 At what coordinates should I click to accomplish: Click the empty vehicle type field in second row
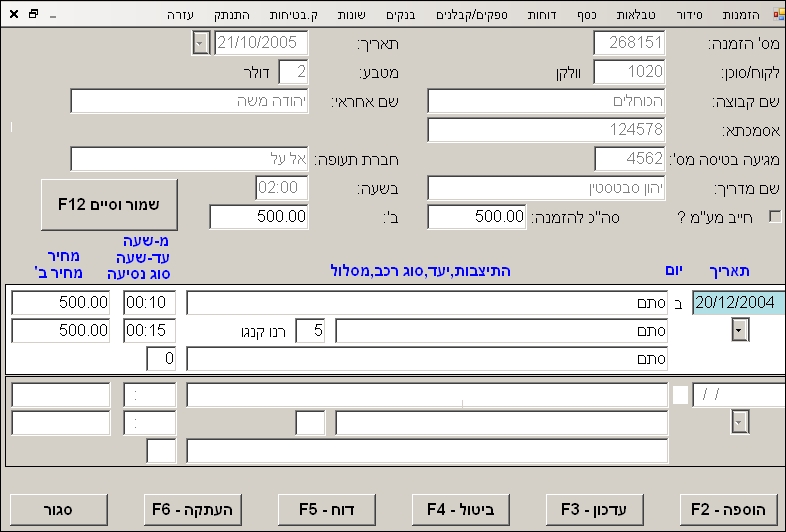tap(310, 423)
